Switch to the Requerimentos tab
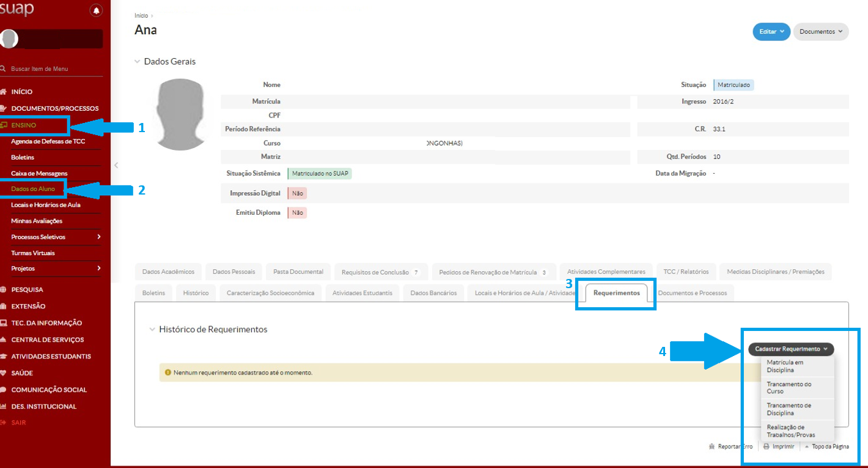Viewport: 868px width, 468px height. click(616, 293)
